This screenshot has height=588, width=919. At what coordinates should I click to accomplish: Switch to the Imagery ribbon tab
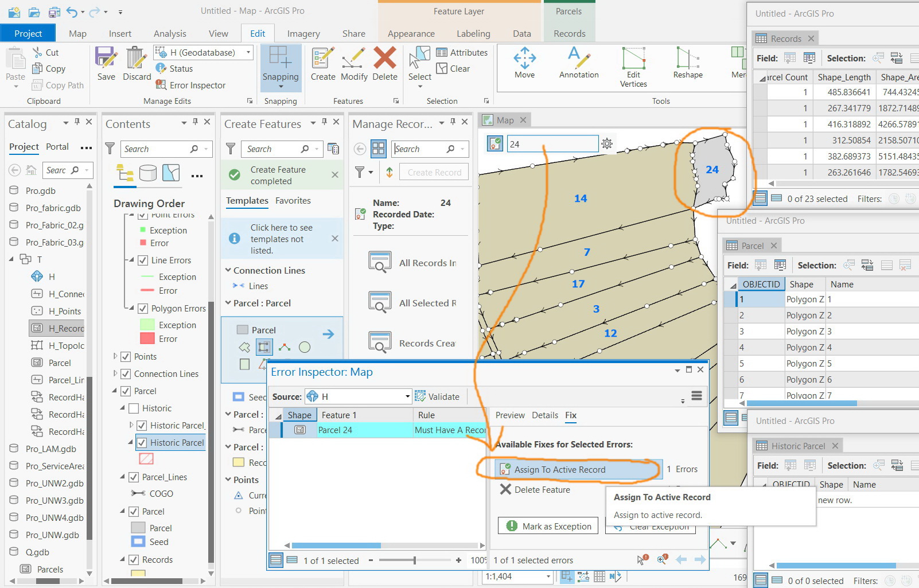[303, 33]
